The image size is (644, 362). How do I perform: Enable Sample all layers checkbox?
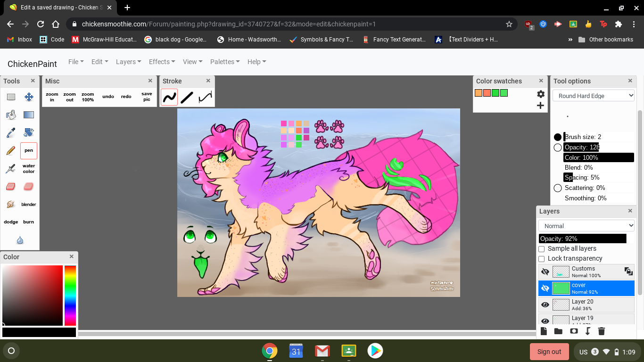coord(542,249)
